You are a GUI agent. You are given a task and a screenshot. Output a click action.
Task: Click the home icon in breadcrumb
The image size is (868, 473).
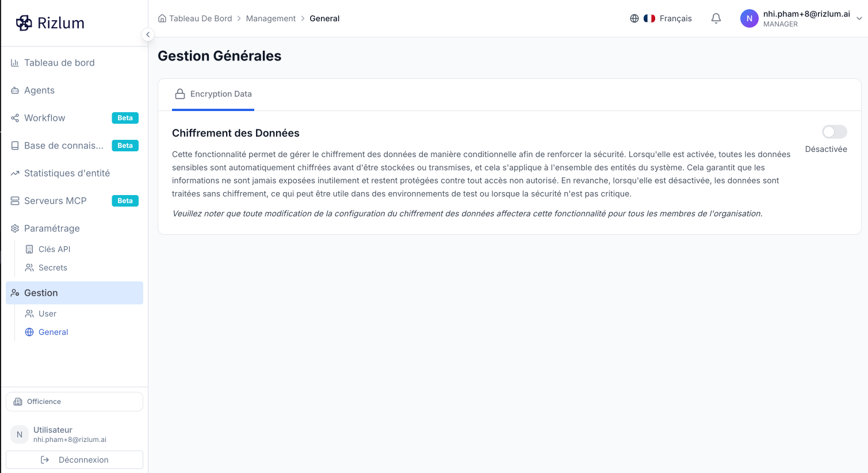[162, 18]
